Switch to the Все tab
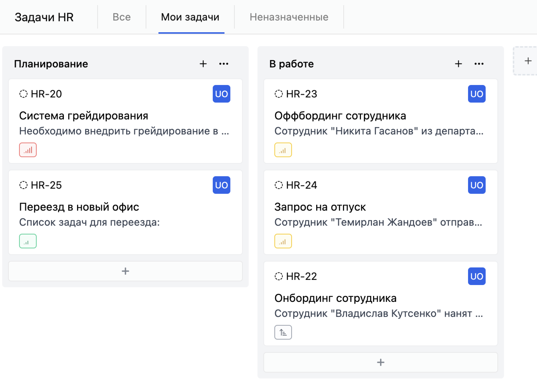This screenshot has height=392, width=537. 122,17
